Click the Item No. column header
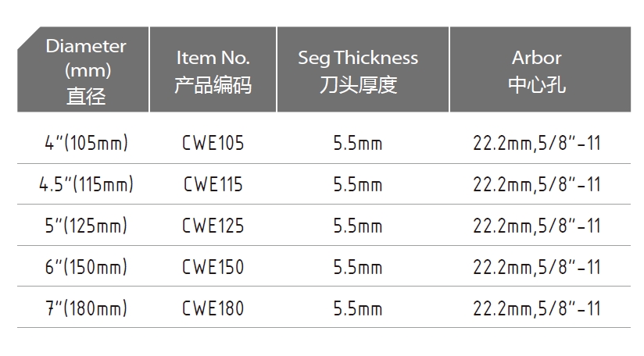The width and height of the screenshot is (644, 356). (x=213, y=69)
